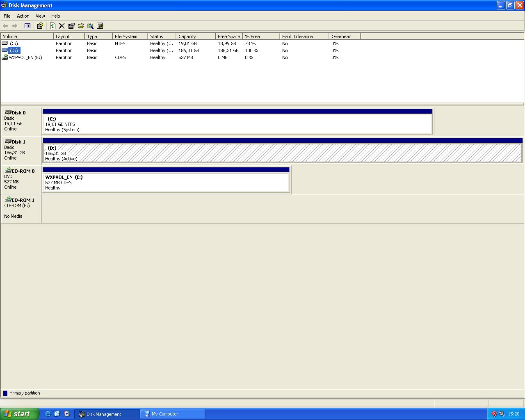This screenshot has height=420, width=525.
Task: Click the Primary partition legend color swatch
Action: (x=5, y=393)
